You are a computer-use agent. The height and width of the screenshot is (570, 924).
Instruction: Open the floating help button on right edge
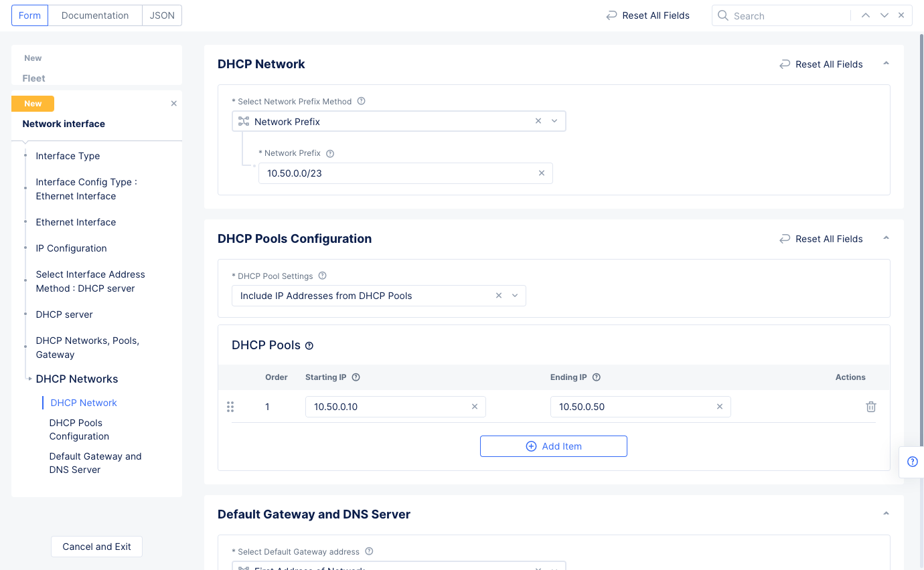(912, 462)
